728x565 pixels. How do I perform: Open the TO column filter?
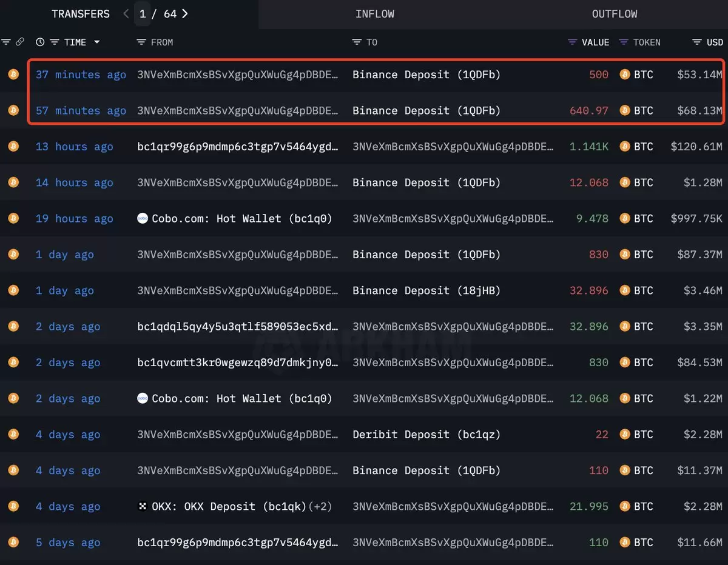357,42
